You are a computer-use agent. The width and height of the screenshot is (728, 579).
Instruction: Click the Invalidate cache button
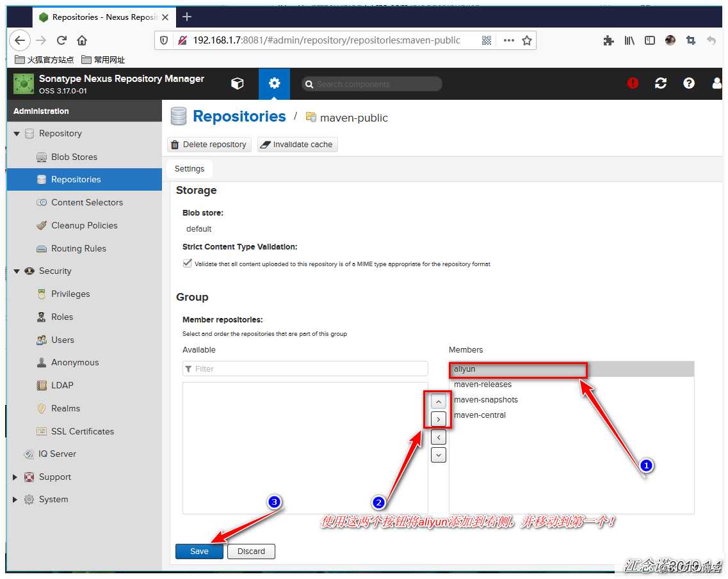click(297, 145)
